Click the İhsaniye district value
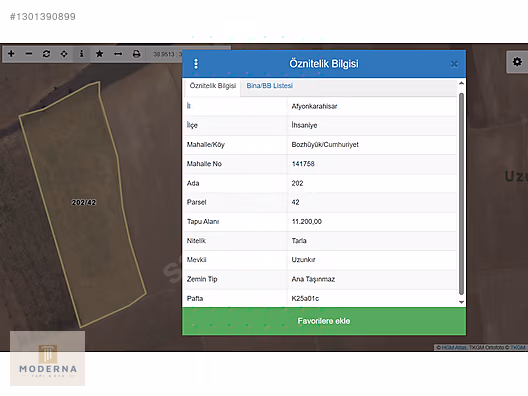The height and width of the screenshot is (396, 528). point(304,125)
